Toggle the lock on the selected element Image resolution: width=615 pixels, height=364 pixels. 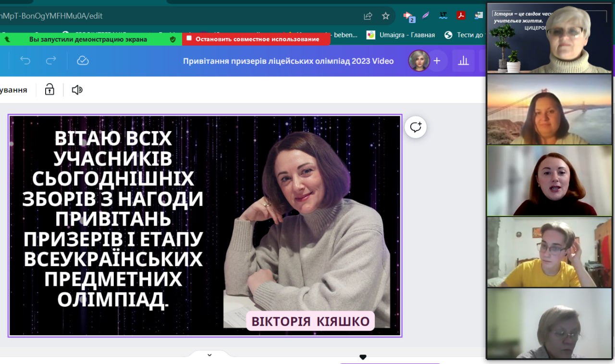pos(49,90)
